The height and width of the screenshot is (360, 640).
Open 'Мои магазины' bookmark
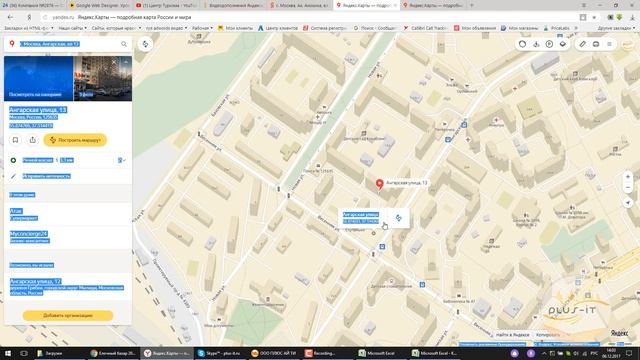coord(520,28)
